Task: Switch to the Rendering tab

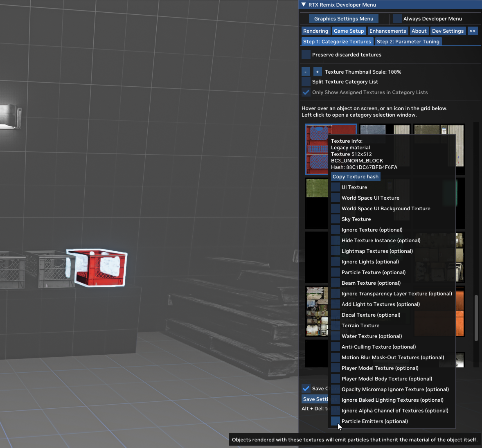Action: click(x=315, y=31)
